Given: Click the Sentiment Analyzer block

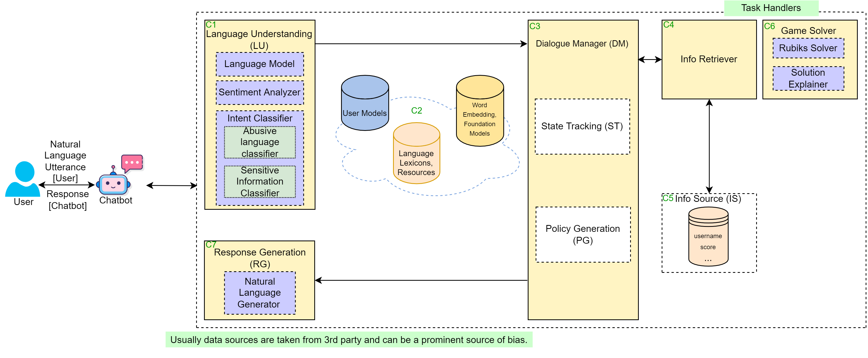Looking at the screenshot, I should click(x=259, y=93).
